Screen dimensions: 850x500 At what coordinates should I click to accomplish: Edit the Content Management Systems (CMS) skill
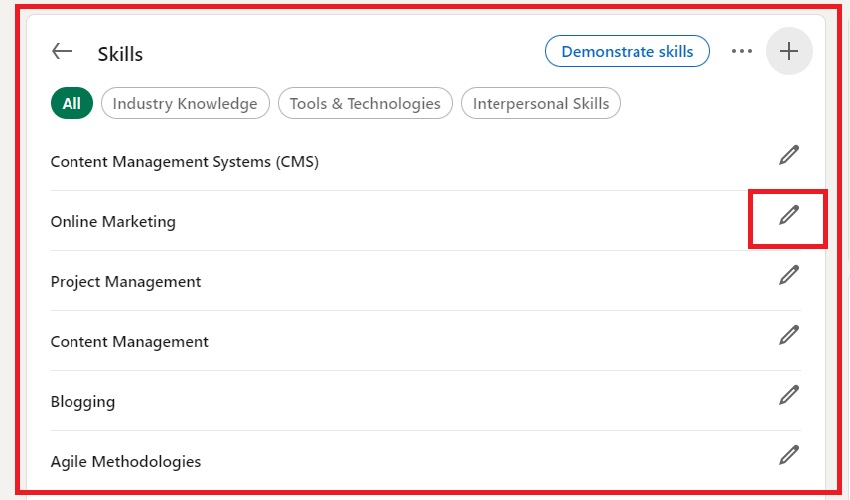[789, 155]
